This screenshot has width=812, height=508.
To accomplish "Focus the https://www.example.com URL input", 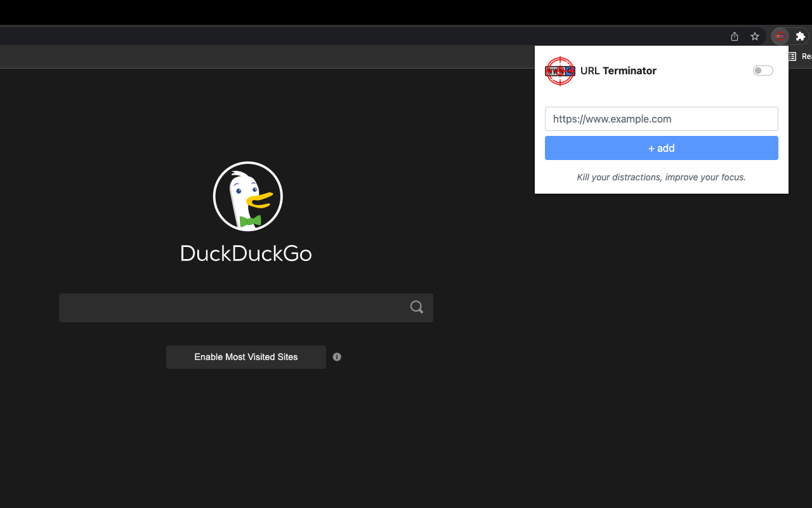I will 661,119.
